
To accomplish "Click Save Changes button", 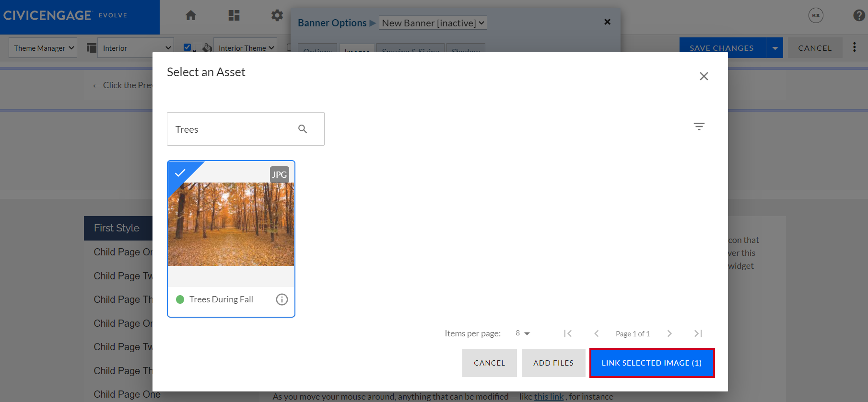I will click(722, 48).
